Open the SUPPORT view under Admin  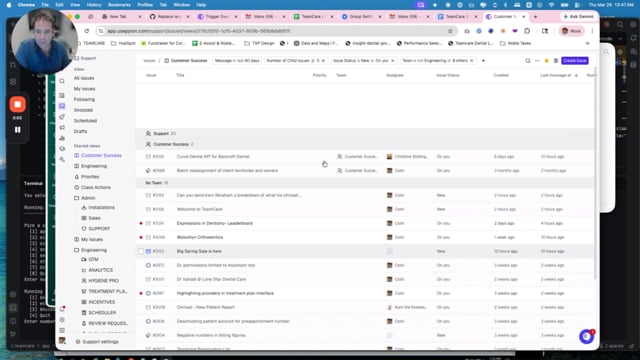99,229
